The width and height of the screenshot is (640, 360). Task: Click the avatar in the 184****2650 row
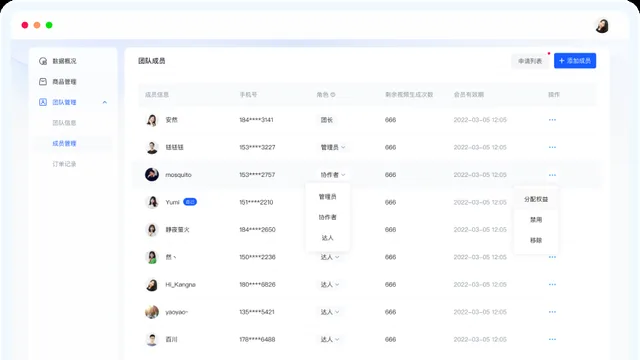point(152,229)
